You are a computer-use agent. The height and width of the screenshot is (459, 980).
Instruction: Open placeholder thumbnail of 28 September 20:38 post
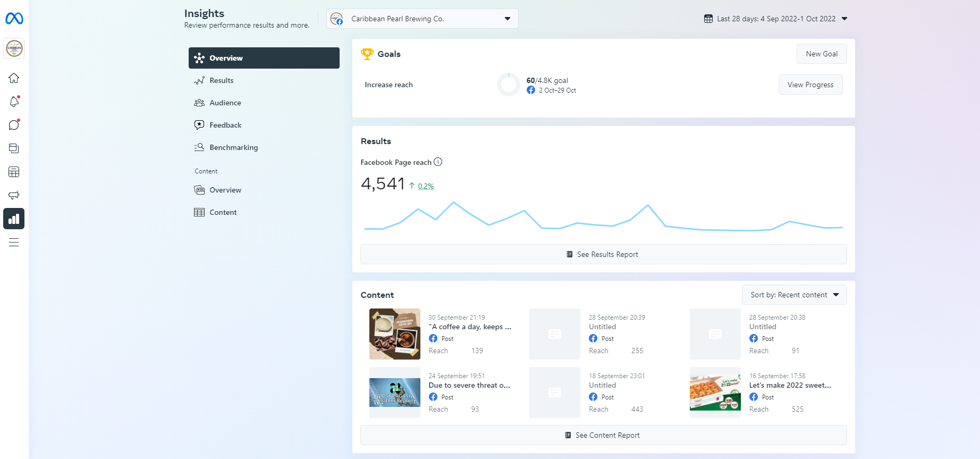[715, 334]
